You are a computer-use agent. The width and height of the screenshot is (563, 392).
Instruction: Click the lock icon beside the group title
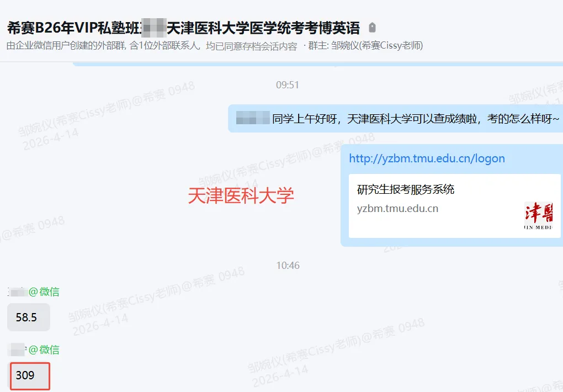373,28
